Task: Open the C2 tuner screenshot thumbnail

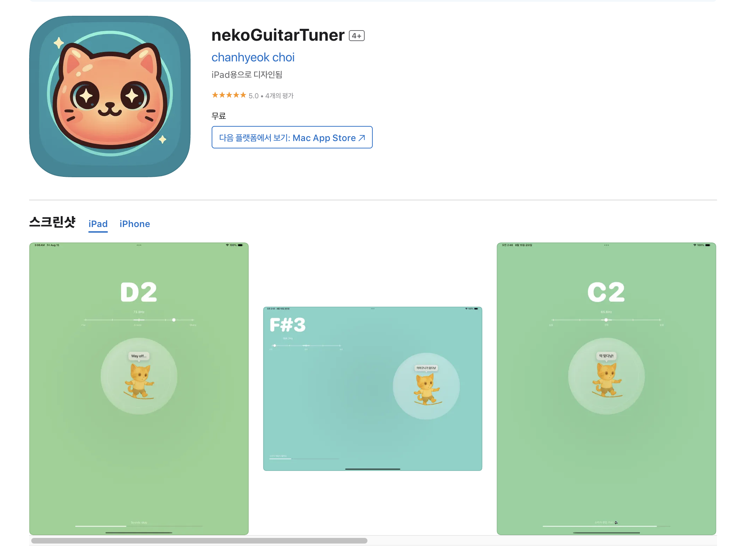Action: [x=606, y=388]
